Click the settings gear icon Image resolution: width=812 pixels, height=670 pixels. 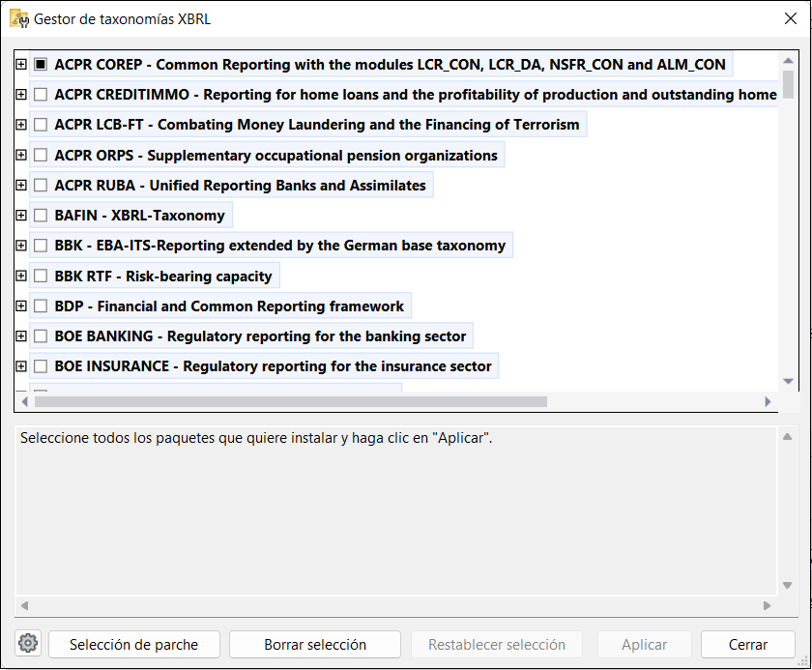pyautogui.click(x=28, y=644)
